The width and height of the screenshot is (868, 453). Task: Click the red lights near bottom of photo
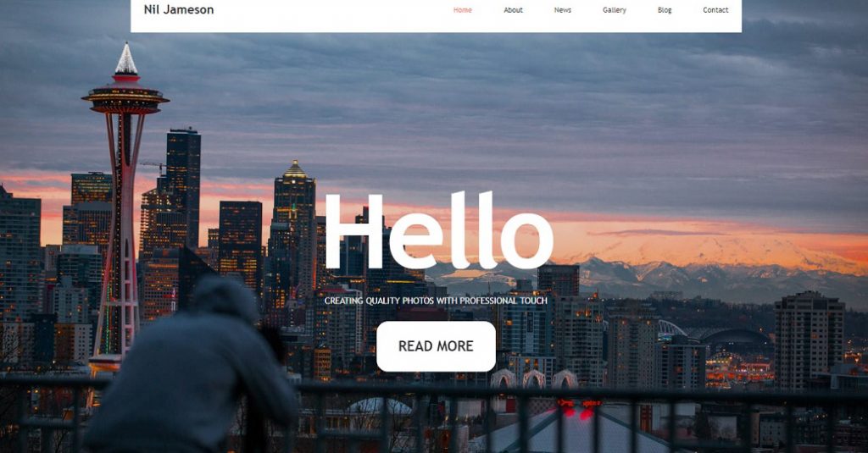pos(576,411)
